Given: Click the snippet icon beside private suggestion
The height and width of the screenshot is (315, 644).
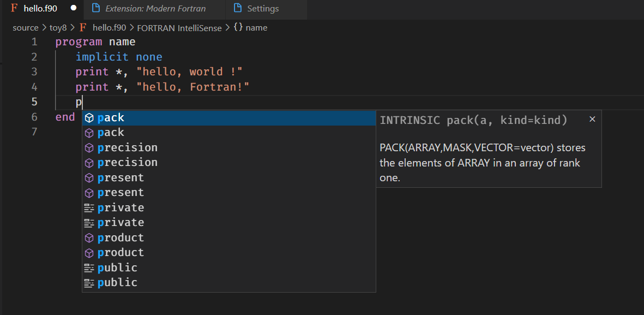Looking at the screenshot, I should (x=89, y=207).
